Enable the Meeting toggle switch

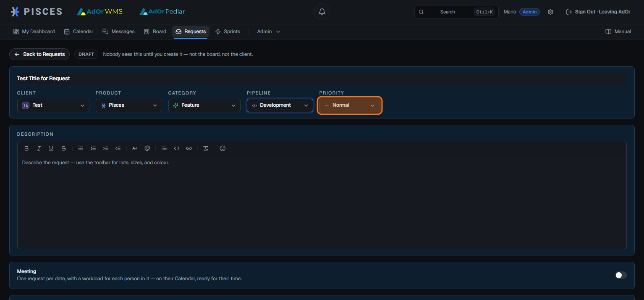point(620,275)
